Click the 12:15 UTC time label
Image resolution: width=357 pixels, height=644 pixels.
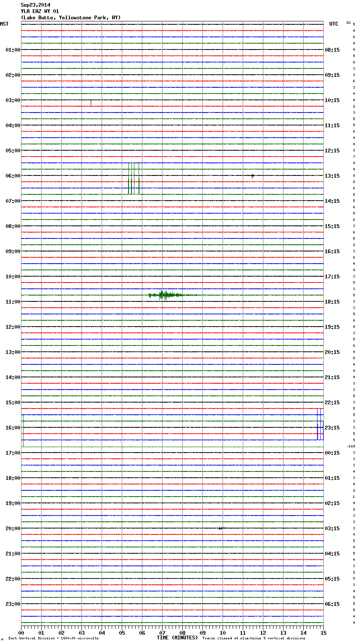click(332, 151)
